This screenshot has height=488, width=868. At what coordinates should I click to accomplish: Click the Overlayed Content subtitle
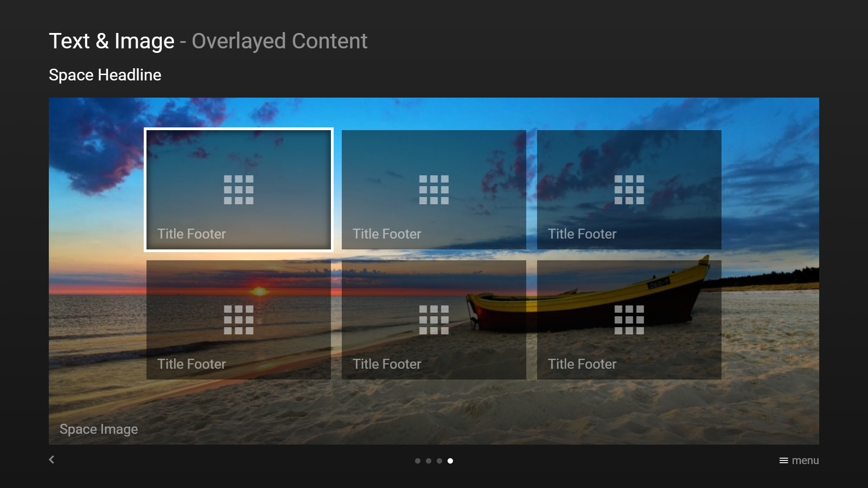click(x=279, y=41)
